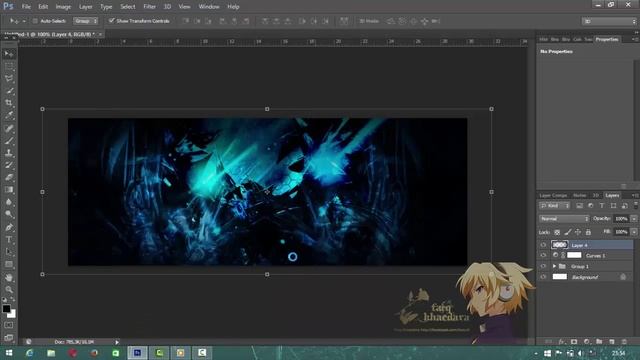Enable the Auto-Select checkbox
This screenshot has width=640, height=360.
point(35,21)
